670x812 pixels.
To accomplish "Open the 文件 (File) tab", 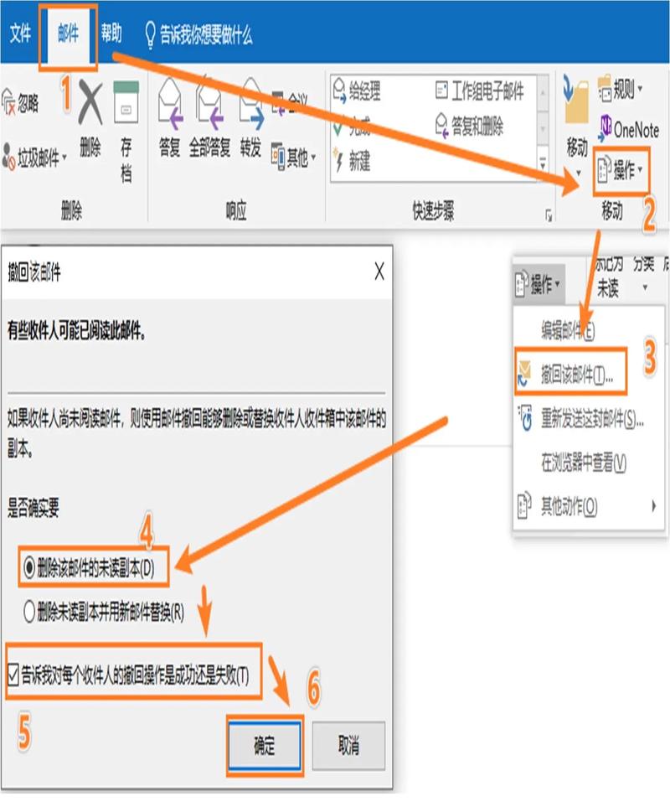I will 19,34.
